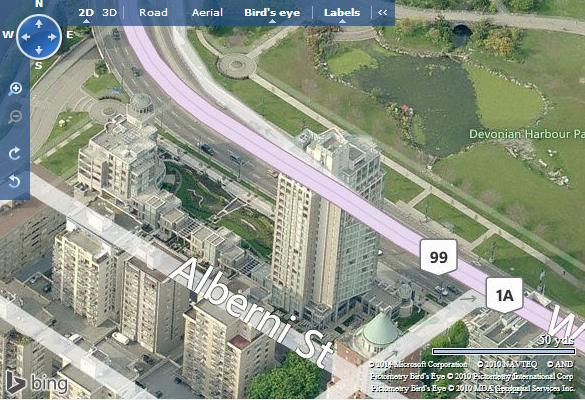Screen dimensions: 585x400
Task: Collapse the toolbar with the double chevron
Action: point(382,12)
